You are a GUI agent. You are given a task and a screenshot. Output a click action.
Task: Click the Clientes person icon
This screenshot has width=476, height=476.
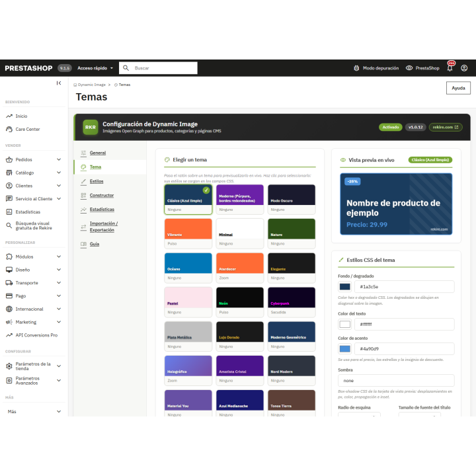pyautogui.click(x=9, y=186)
